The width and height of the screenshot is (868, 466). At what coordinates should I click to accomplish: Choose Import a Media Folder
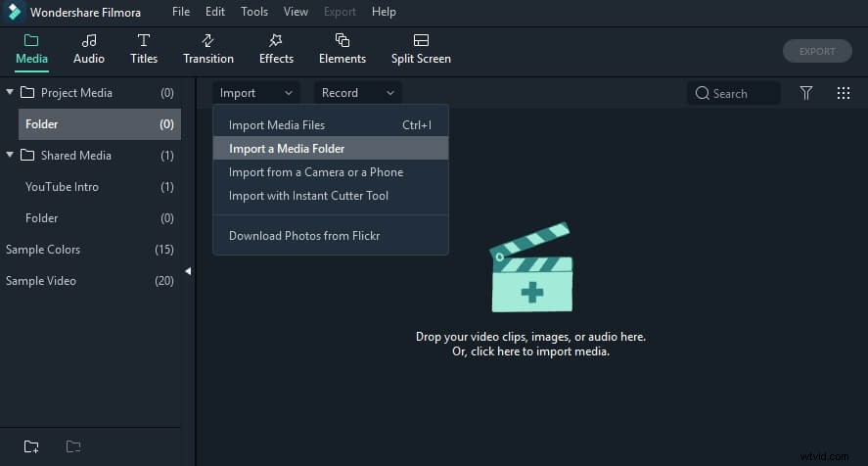click(x=331, y=149)
